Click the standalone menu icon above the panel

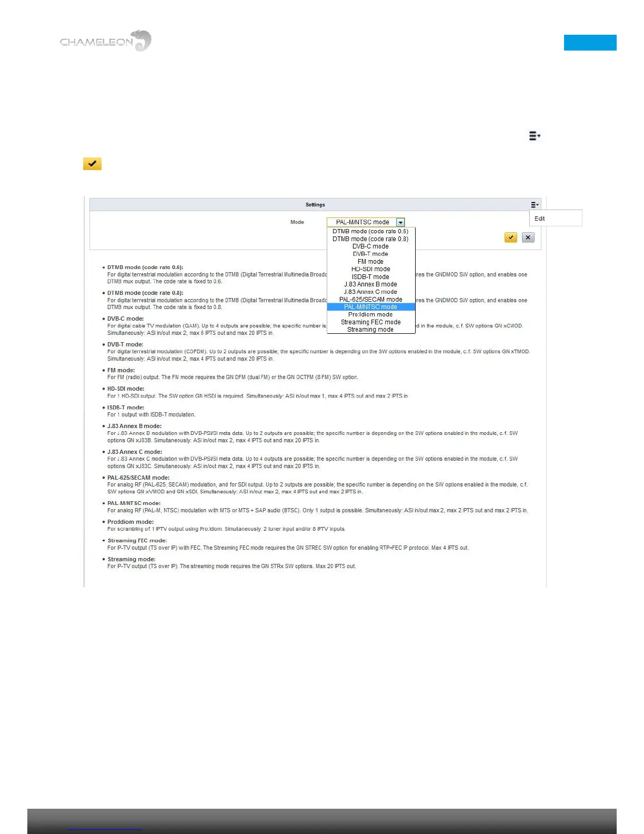coord(535,136)
